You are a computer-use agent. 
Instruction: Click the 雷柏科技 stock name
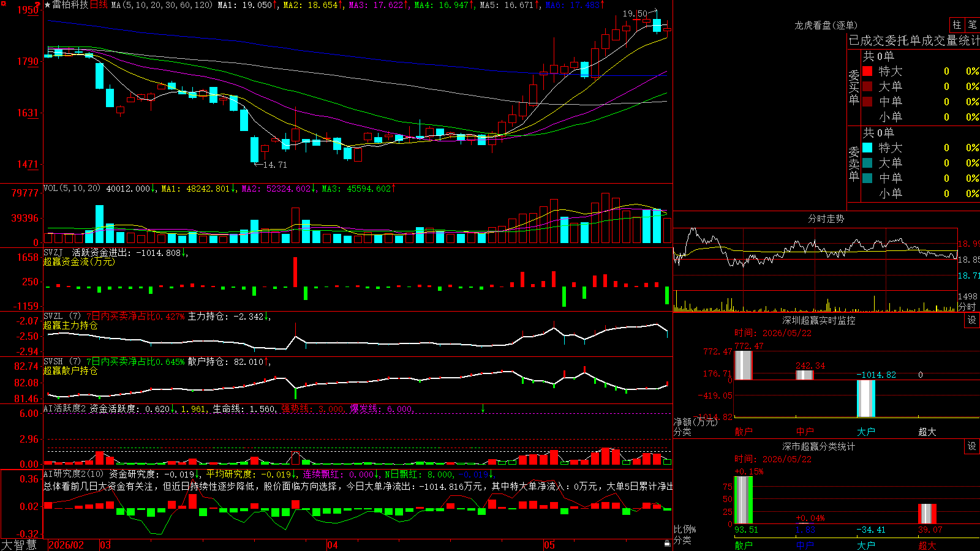70,5
